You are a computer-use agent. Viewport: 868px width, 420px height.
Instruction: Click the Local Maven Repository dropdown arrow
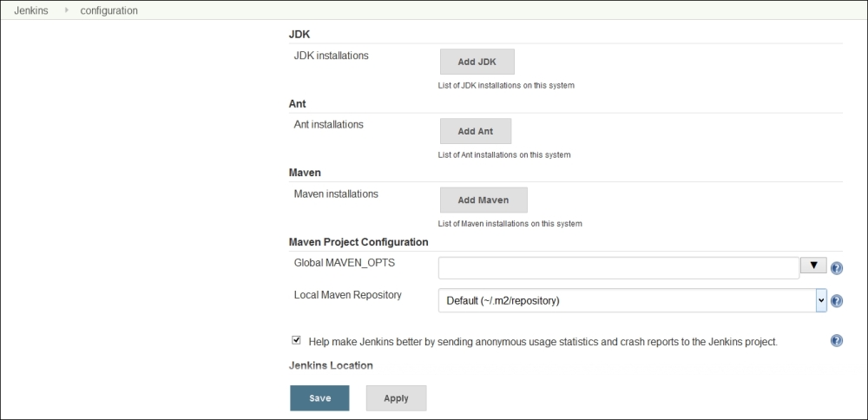[820, 301]
